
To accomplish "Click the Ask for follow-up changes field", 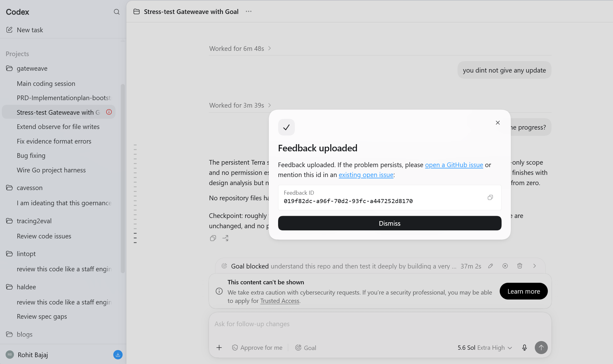I will (x=380, y=324).
